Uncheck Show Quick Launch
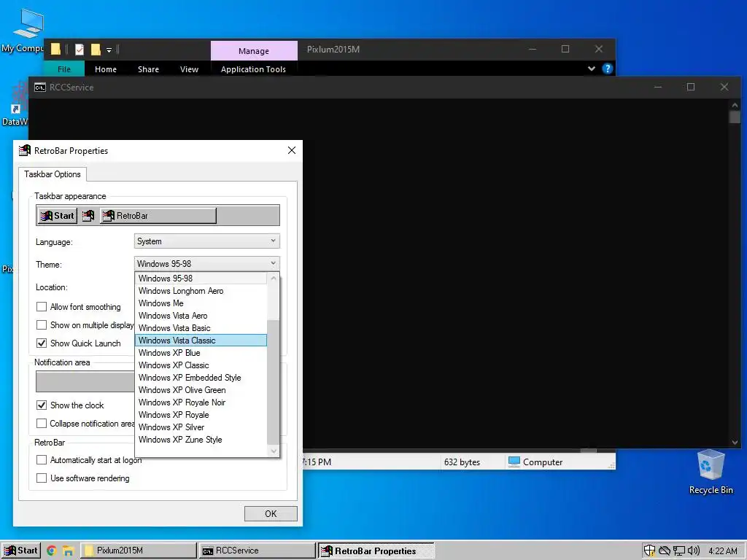This screenshot has width=747, height=560. [x=42, y=343]
